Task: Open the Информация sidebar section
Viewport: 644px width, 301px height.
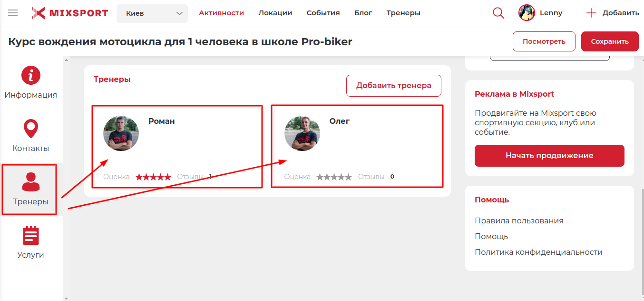Action: pyautogui.click(x=31, y=83)
